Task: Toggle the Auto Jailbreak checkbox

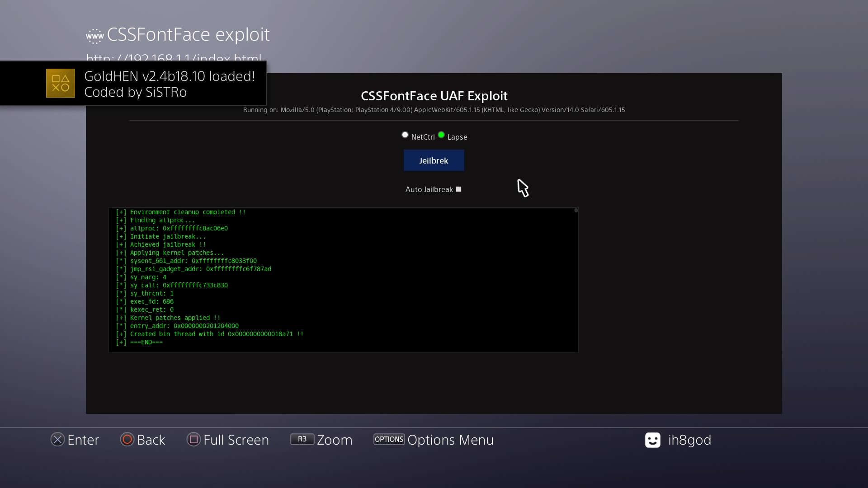Action: (458, 189)
